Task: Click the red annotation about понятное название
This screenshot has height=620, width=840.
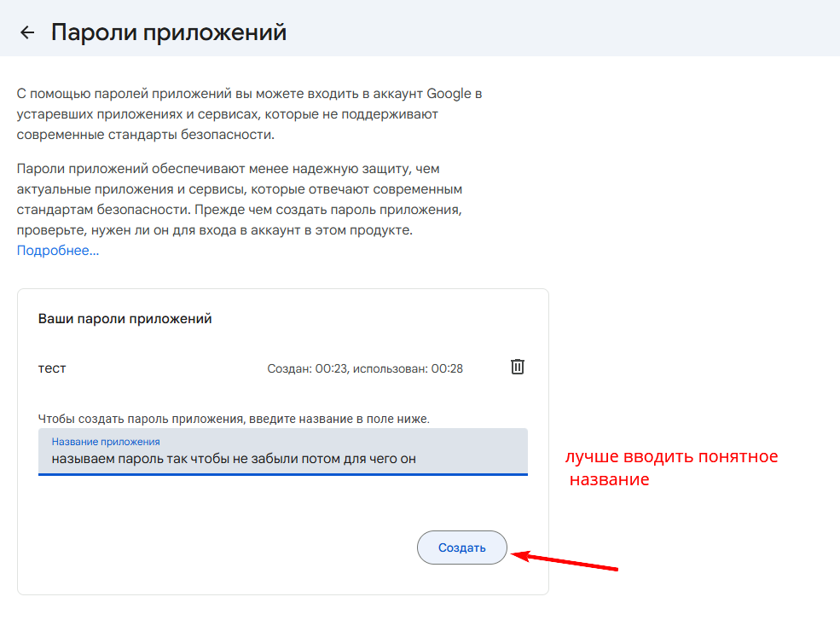Action: (672, 467)
